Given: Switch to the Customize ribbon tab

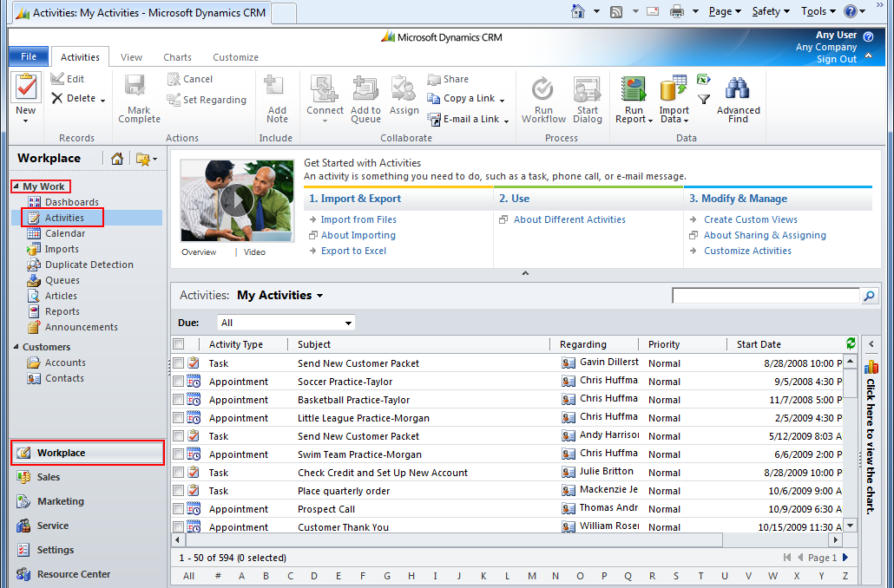Looking at the screenshot, I should click(x=235, y=57).
